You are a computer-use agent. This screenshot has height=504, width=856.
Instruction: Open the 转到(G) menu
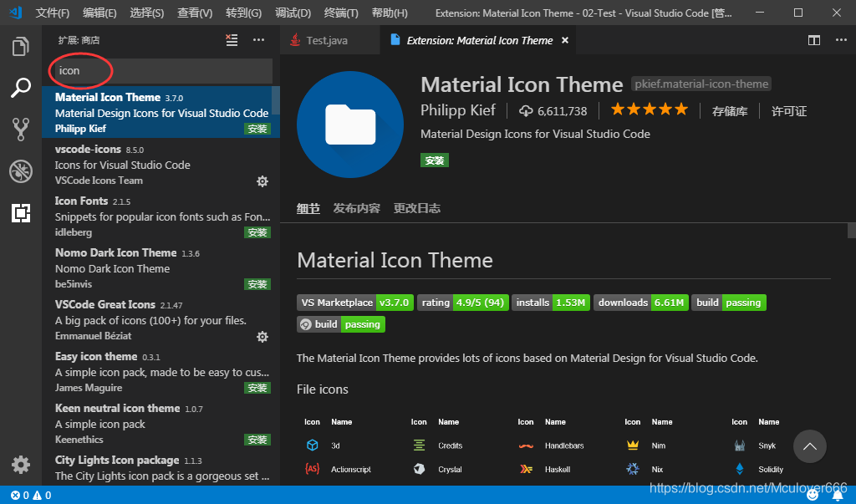click(243, 13)
